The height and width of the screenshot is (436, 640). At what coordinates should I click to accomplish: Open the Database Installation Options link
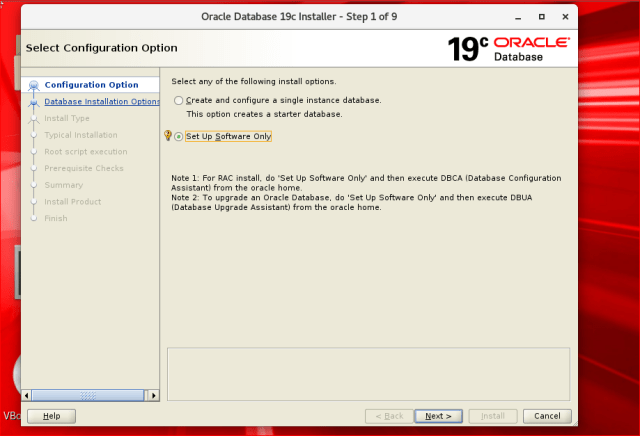click(x=102, y=102)
